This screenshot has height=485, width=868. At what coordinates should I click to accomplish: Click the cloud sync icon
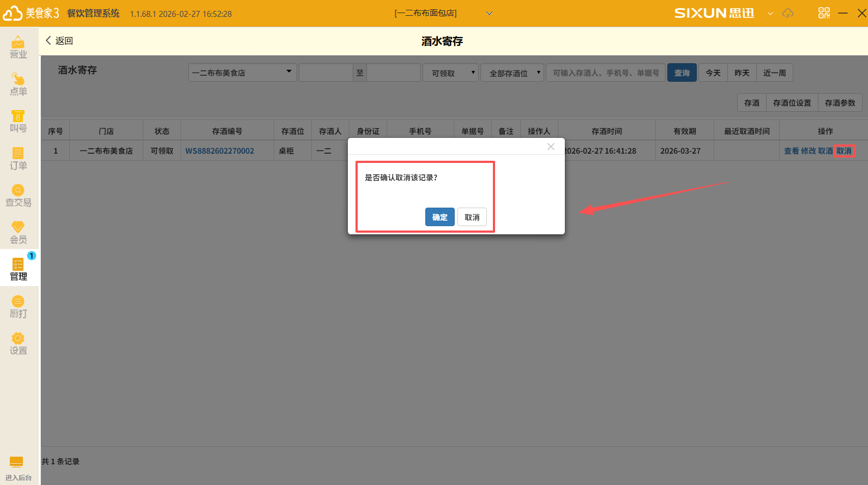point(788,13)
